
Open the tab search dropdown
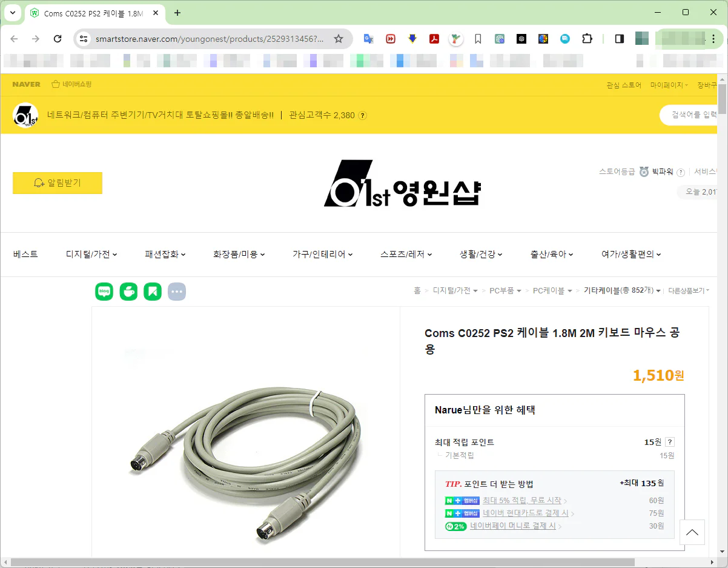pyautogui.click(x=13, y=13)
